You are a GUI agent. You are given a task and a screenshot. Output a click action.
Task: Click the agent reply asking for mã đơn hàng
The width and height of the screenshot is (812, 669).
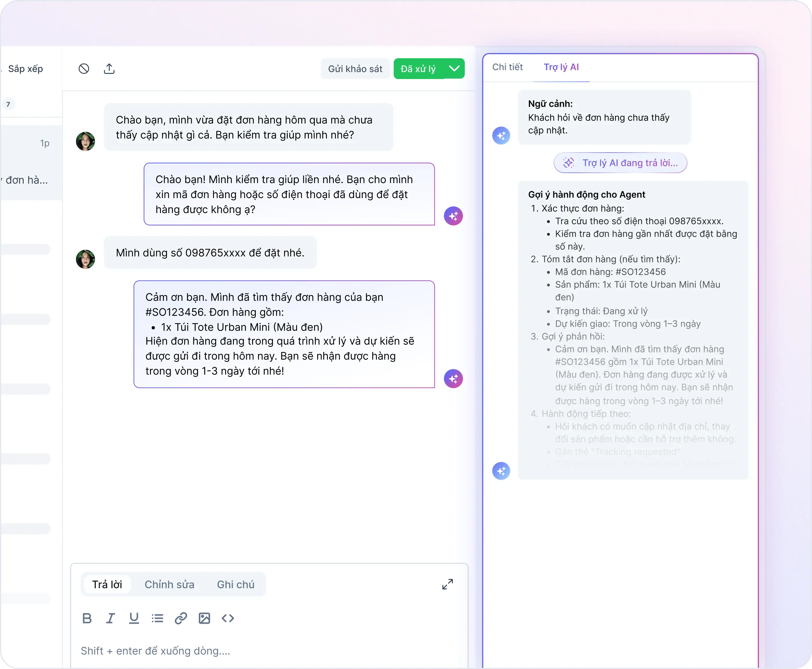click(x=289, y=194)
